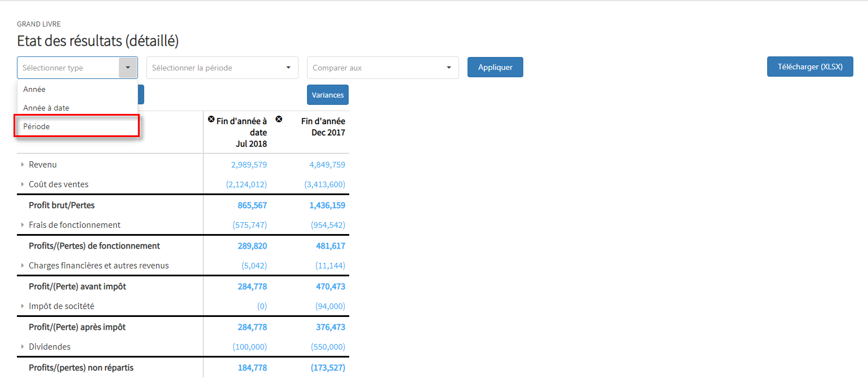Remove the Dec 2017 year-end column
The width and height of the screenshot is (868, 388).
[279, 120]
